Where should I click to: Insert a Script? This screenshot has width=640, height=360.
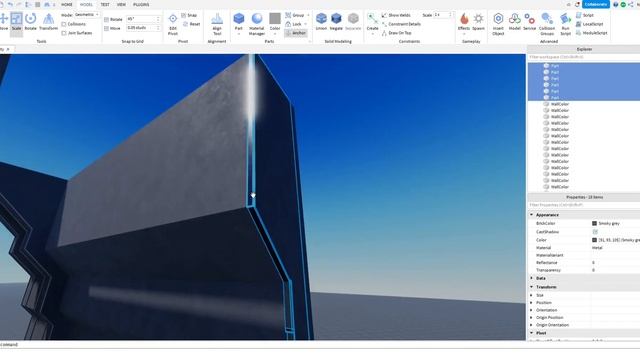point(585,15)
